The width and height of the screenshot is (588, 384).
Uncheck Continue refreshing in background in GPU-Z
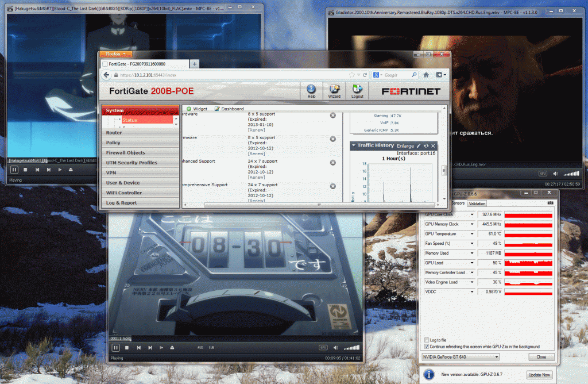(x=427, y=347)
